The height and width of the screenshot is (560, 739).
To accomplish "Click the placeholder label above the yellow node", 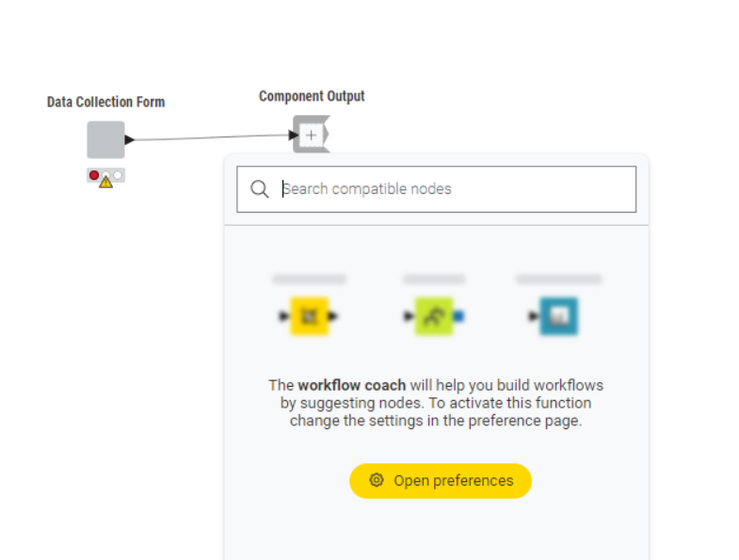I will pyautogui.click(x=309, y=279).
